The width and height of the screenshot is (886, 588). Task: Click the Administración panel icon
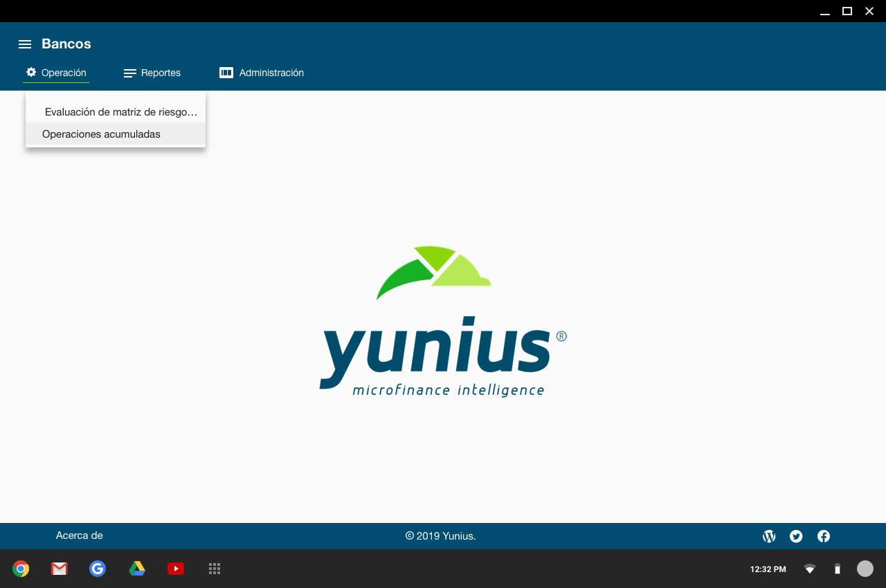(226, 73)
